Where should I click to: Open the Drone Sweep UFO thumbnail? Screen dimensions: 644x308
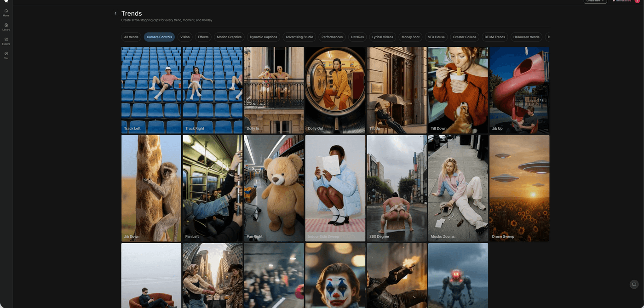[x=519, y=188]
